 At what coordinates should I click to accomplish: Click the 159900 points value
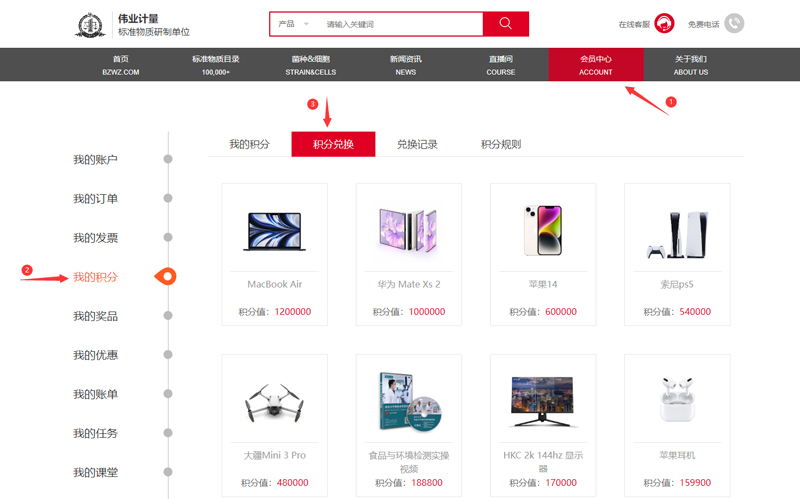click(x=695, y=483)
